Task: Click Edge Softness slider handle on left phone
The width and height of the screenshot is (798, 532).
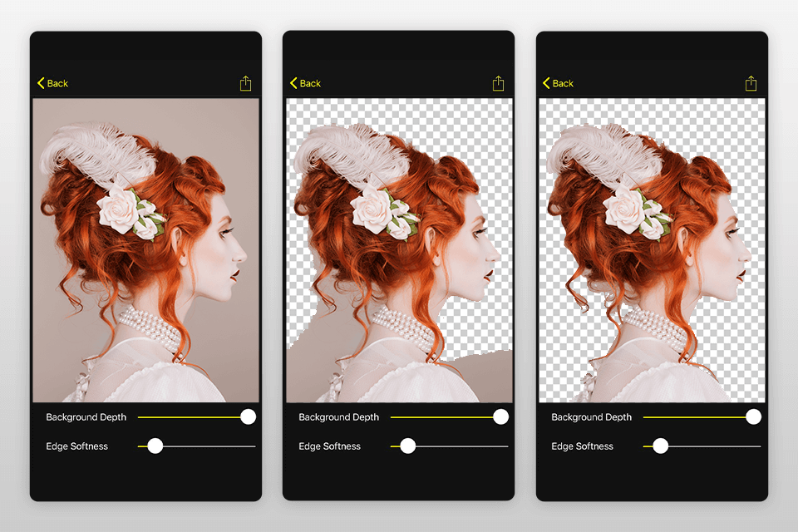Action: [x=155, y=446]
